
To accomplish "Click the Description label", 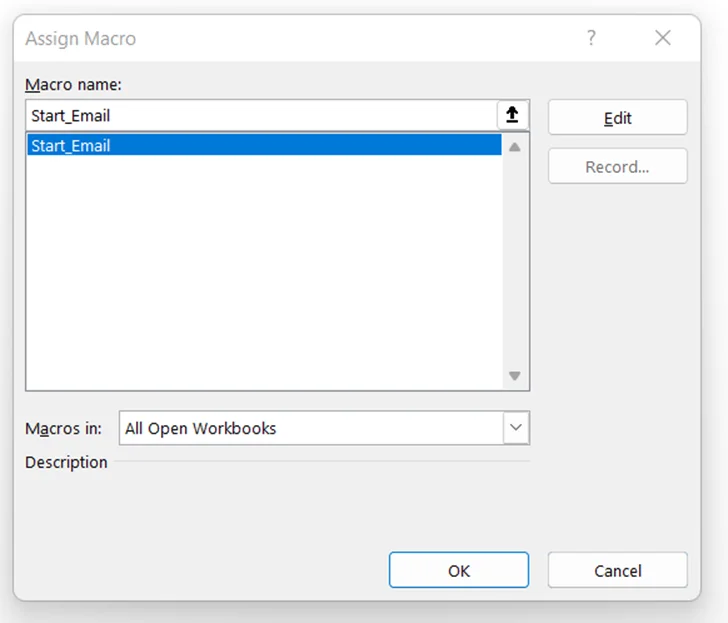I will tap(66, 462).
